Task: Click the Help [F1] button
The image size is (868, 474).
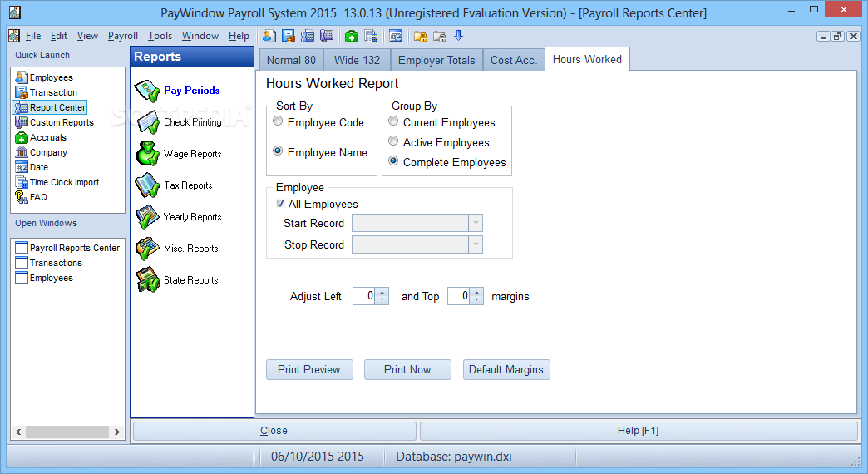Action: pyautogui.click(x=639, y=431)
